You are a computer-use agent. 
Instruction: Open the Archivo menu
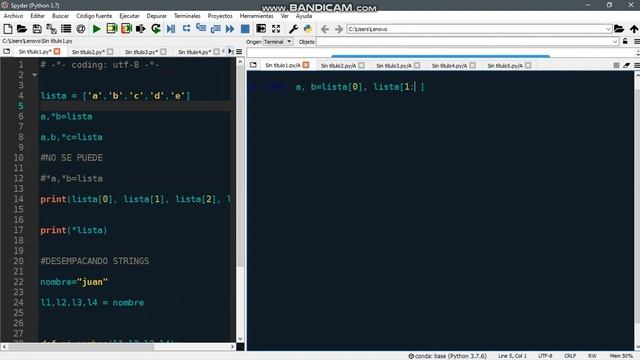13,16
